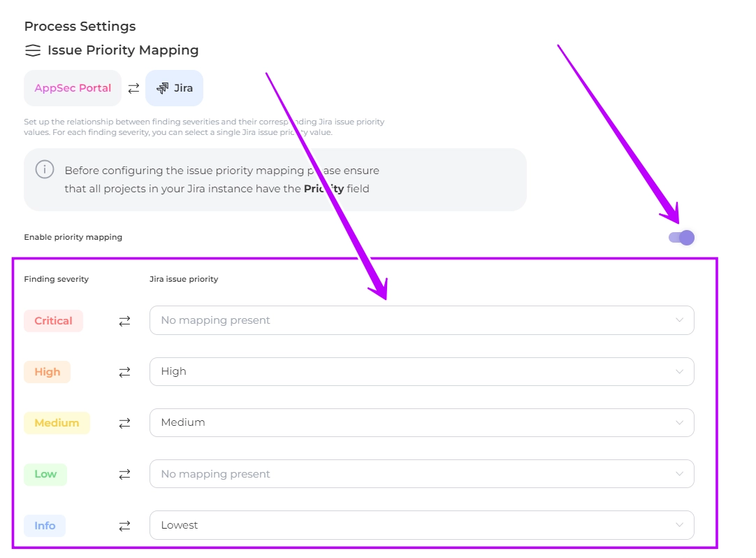Click the Jira label button
The image size is (756, 558).
[x=175, y=88]
